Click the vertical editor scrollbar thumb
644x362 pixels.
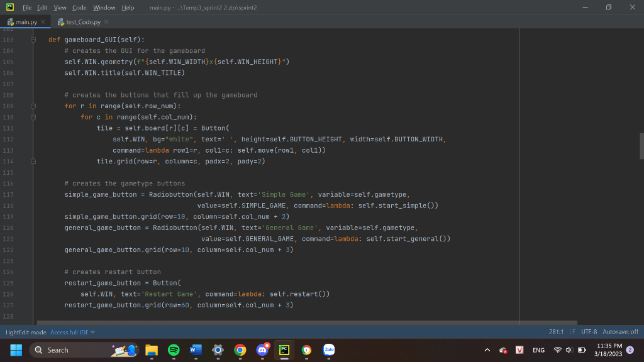point(641,146)
